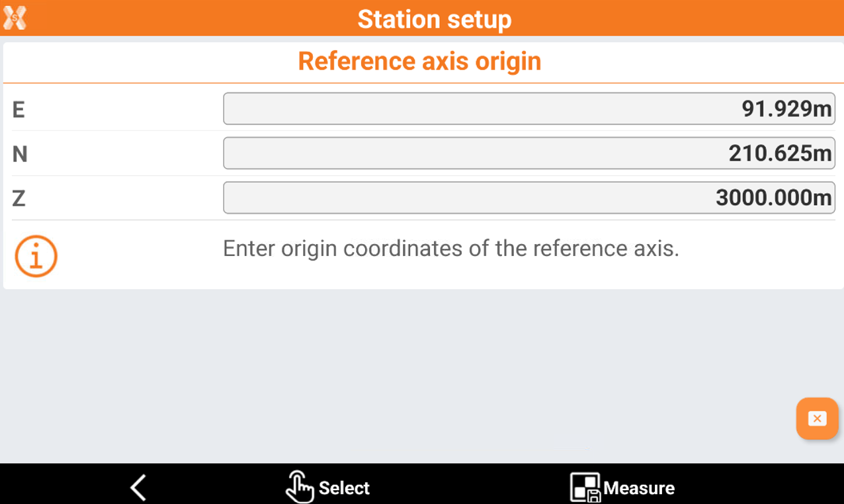
Task: Start a Measure from the bottom bar
Action: (638, 489)
